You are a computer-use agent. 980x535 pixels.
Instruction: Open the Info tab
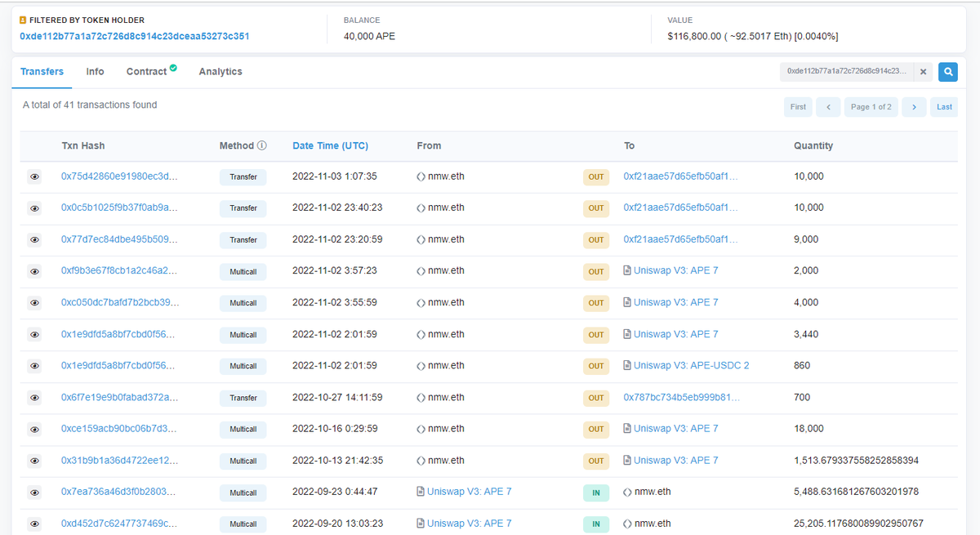click(x=95, y=72)
